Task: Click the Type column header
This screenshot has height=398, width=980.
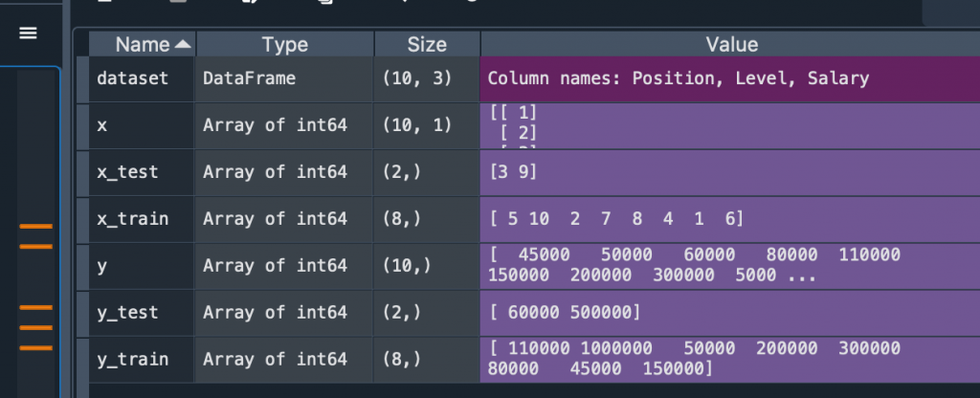Action: click(x=284, y=44)
